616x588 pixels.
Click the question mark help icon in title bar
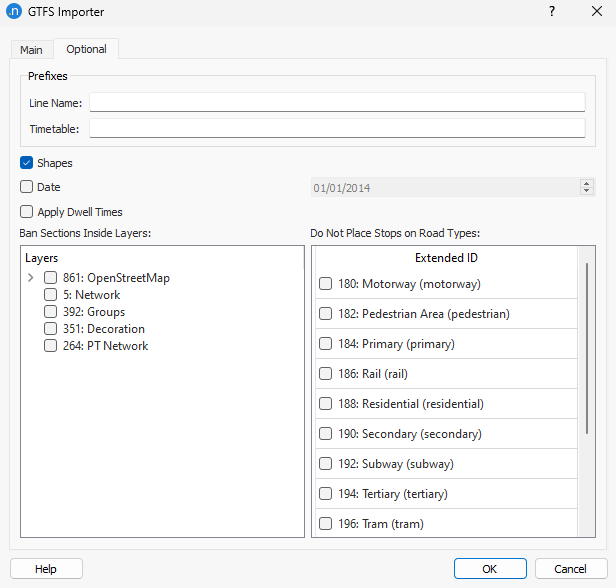pyautogui.click(x=551, y=12)
